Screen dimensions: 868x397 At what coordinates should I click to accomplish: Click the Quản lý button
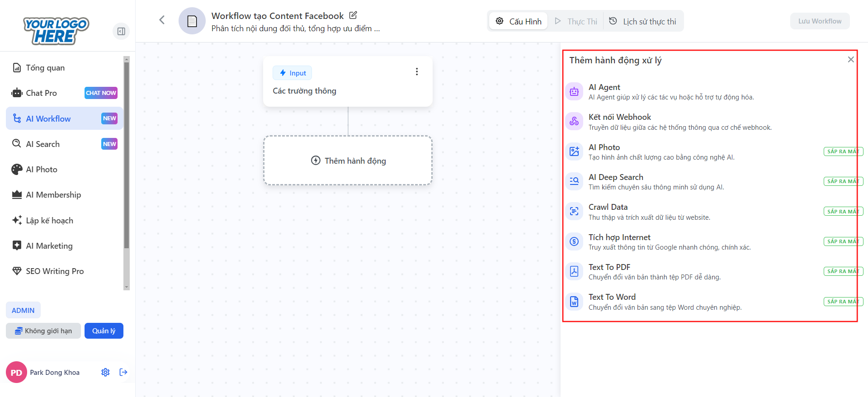(x=104, y=331)
